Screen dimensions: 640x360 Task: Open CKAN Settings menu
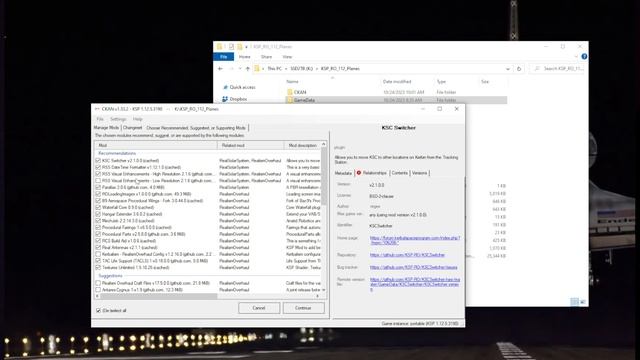point(118,119)
